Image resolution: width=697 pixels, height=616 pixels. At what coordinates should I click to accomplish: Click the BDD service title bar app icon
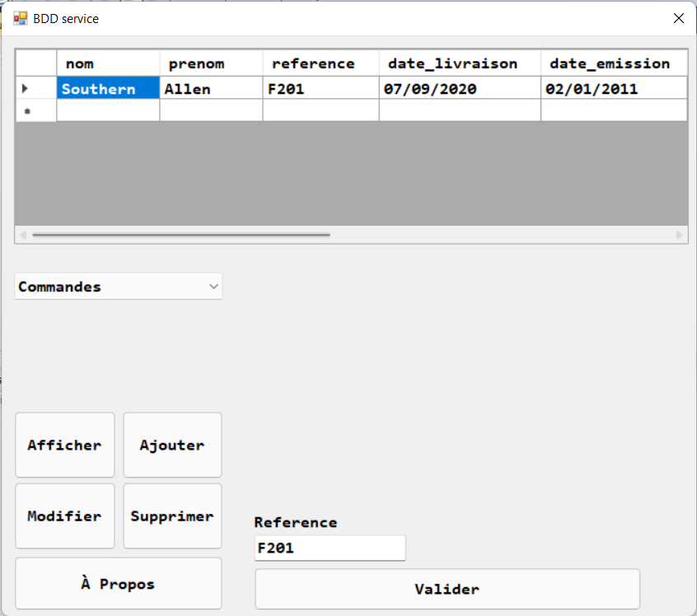(18, 17)
